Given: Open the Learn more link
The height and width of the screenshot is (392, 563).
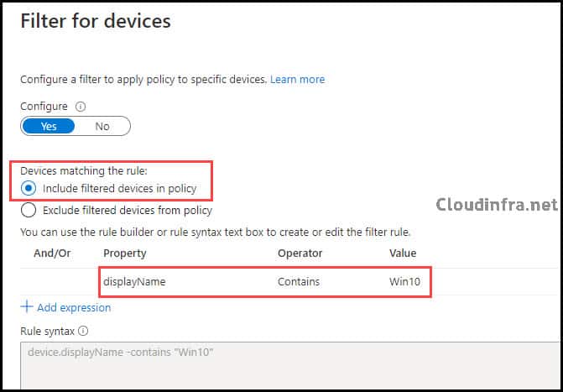Looking at the screenshot, I should click(297, 80).
